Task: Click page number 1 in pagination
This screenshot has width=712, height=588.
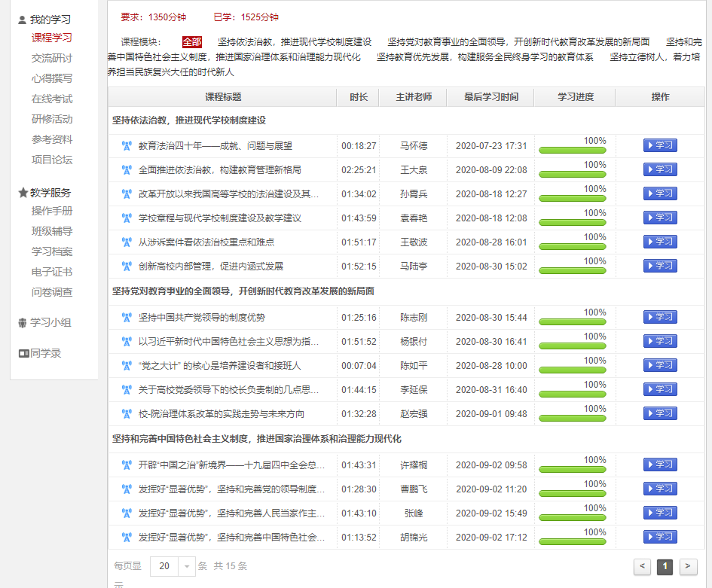Action: [x=665, y=566]
